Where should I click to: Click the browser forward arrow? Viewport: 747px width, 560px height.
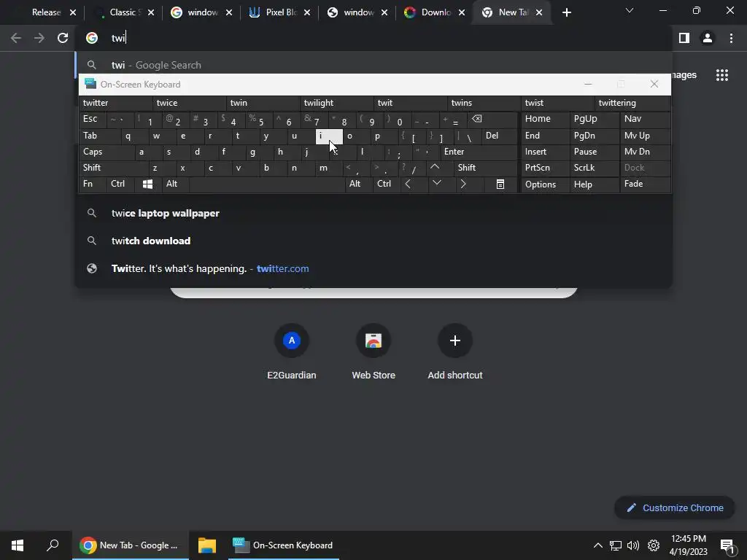tap(39, 38)
